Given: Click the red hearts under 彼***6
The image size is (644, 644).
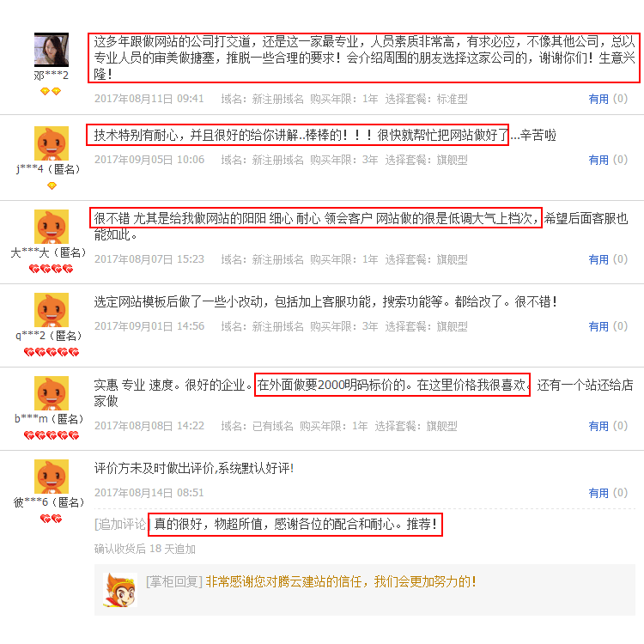Looking at the screenshot, I should (x=51, y=519).
